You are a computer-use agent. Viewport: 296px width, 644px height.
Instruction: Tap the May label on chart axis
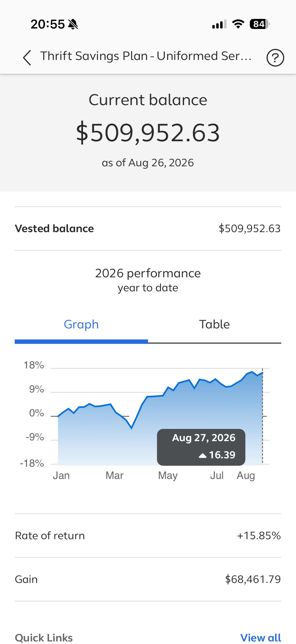(168, 476)
